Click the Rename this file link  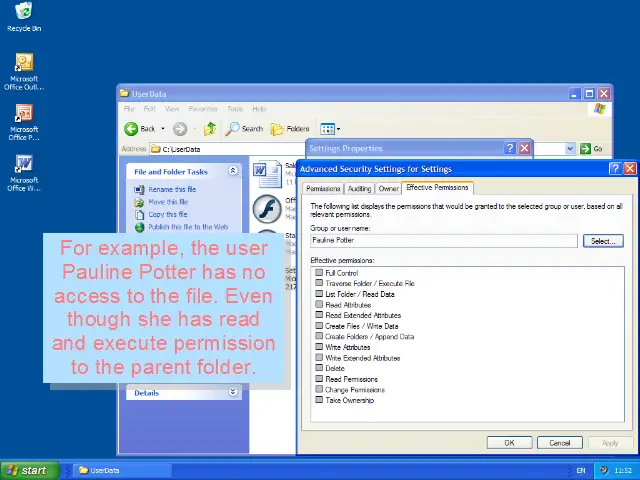pos(172,189)
